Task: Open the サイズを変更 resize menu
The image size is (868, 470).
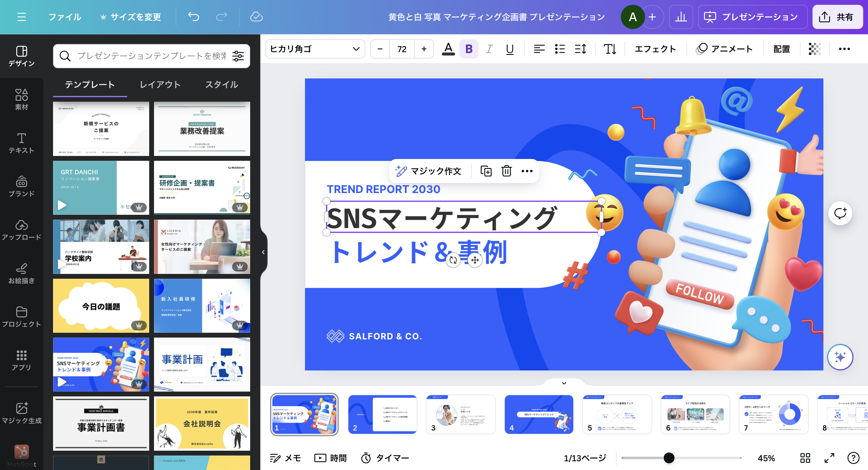Action: point(131,17)
